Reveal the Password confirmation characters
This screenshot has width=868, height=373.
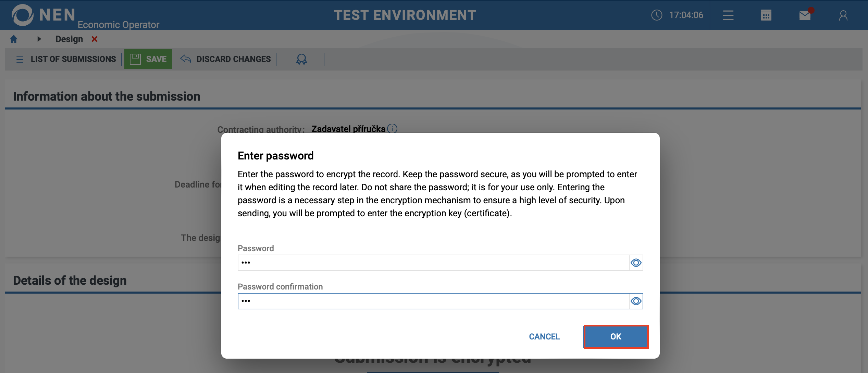(636, 301)
